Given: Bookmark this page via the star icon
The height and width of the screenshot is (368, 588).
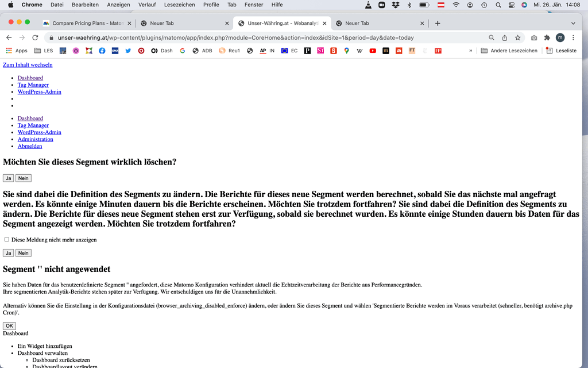Looking at the screenshot, I should (517, 37).
